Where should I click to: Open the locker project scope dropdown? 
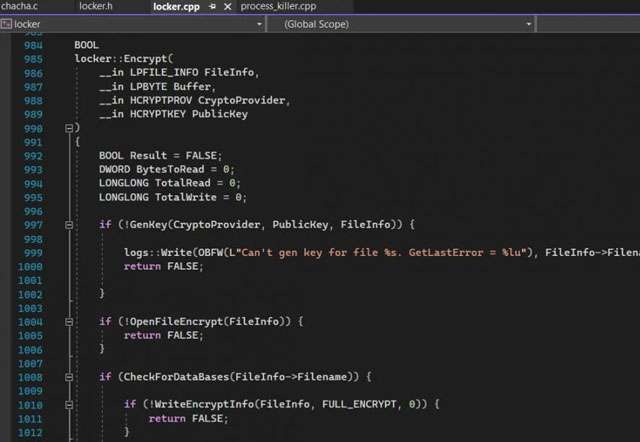[x=259, y=24]
